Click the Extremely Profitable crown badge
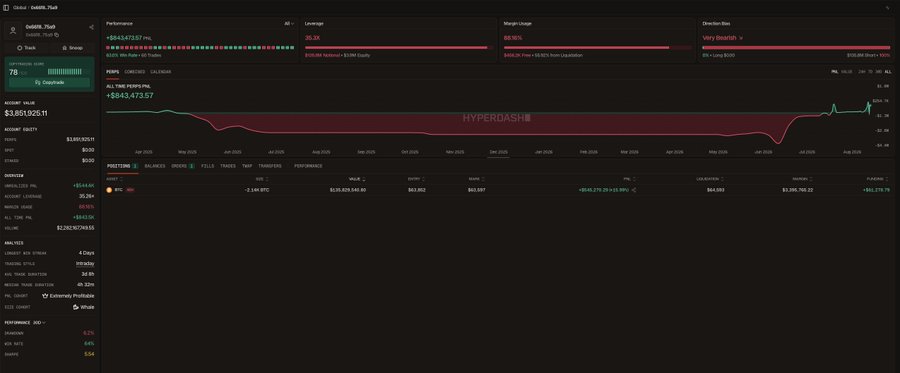The image size is (900, 373). [68, 296]
